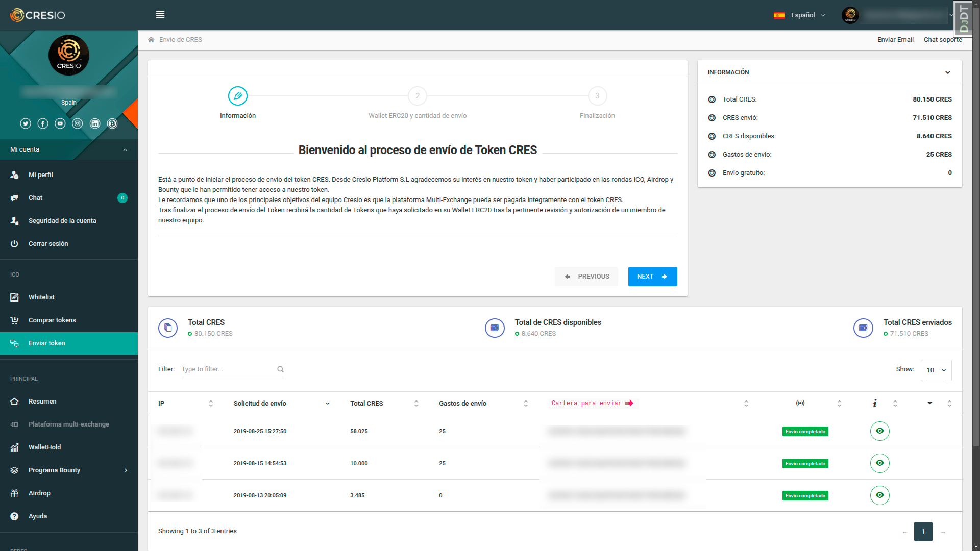Click Total de CRES disponibles wallet icon
Screen dimensions: 980x551
495,328
